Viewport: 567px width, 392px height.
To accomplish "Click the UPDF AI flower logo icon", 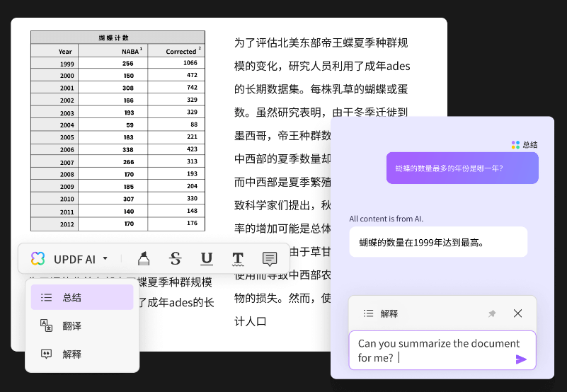I will pos(38,258).
